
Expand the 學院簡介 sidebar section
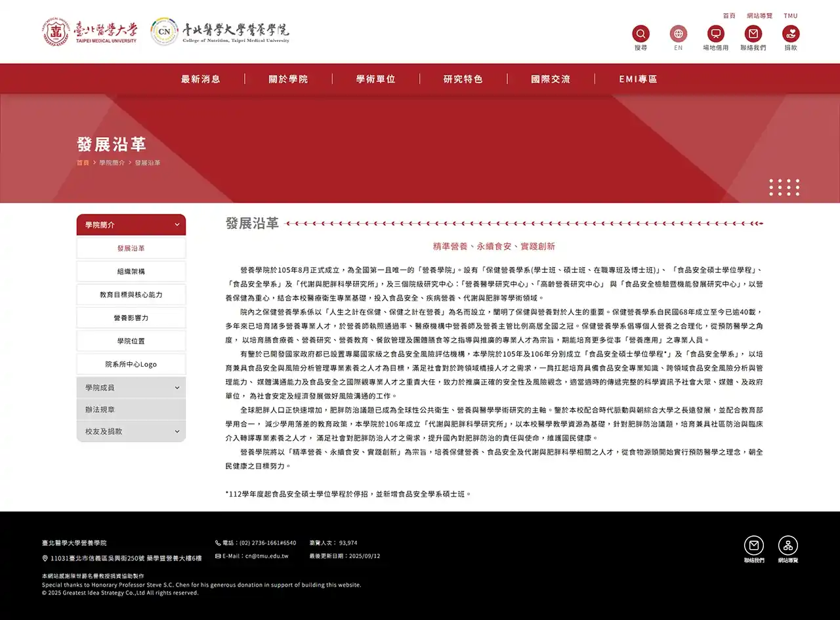pos(131,224)
